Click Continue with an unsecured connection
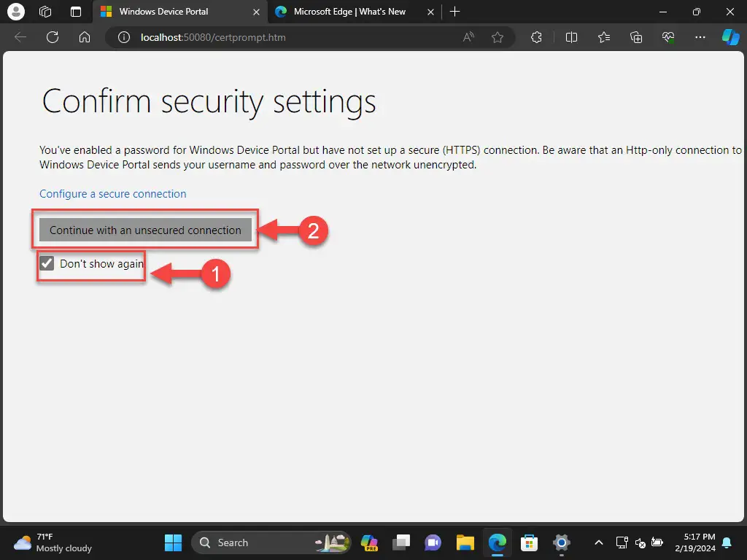 (x=145, y=230)
